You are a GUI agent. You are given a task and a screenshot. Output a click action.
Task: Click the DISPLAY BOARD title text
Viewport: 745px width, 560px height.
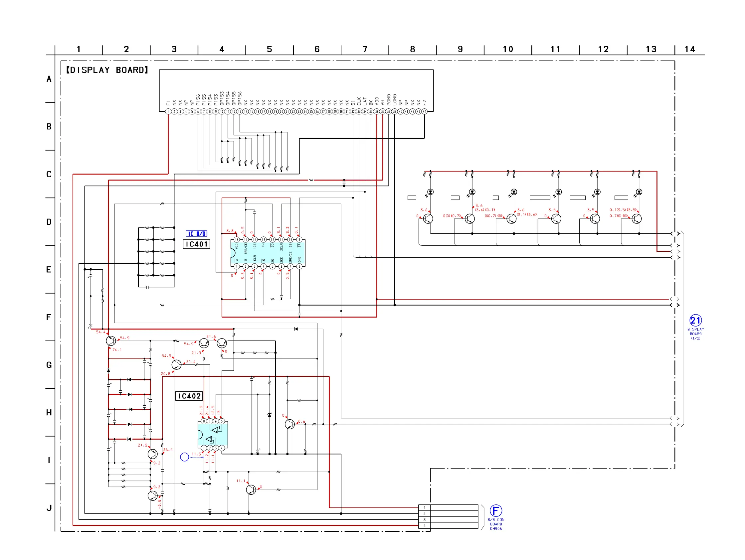[107, 70]
